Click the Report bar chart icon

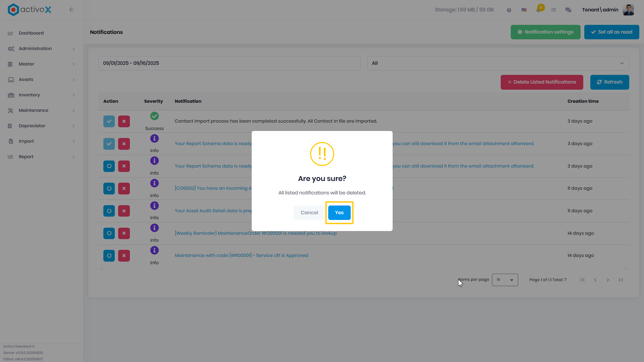(x=10, y=157)
